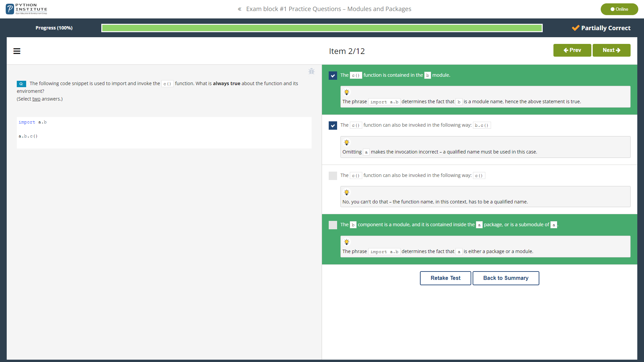Viewport: 644px width, 362px height.
Task: Click lightbulb icon under fourth answer explanation
Action: coord(347,242)
